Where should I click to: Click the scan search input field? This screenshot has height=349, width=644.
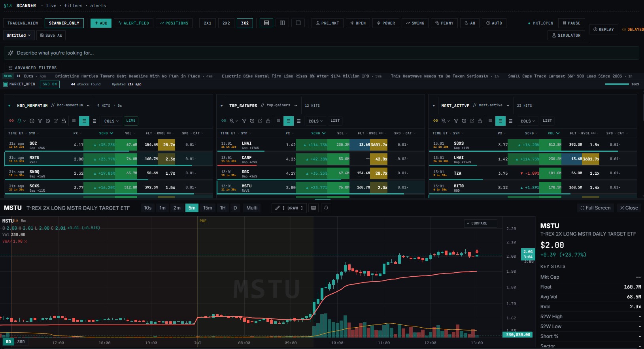(x=321, y=53)
